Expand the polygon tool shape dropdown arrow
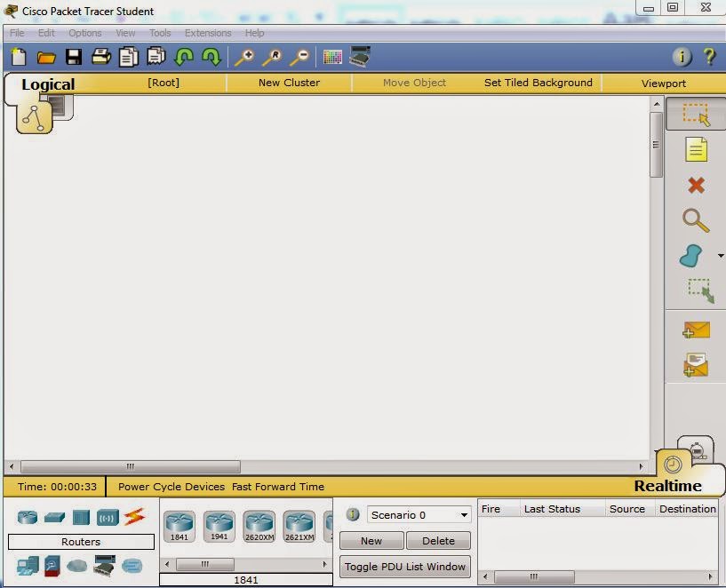Viewport: 726px width, 588px height. 721,256
